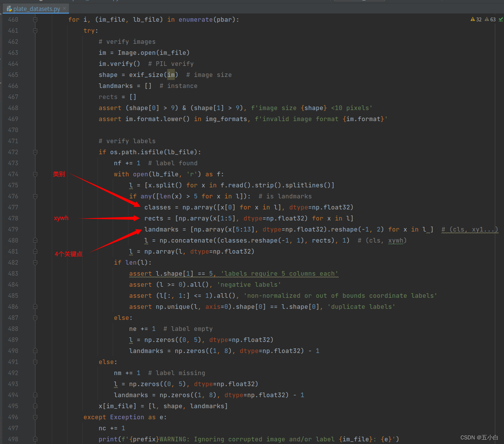Collapse the if any block at line 476
Screen dimensions: 504x444
click(35, 196)
